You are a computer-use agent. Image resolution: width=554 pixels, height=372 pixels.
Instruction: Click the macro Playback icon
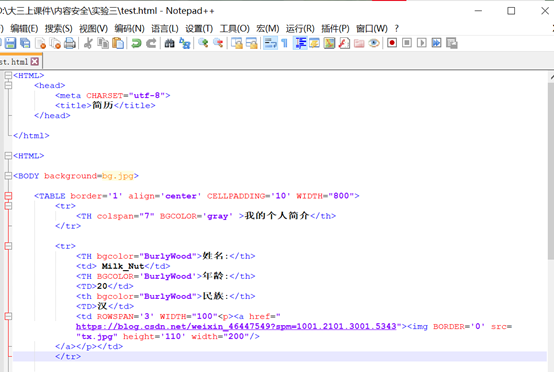pyautogui.click(x=422, y=43)
